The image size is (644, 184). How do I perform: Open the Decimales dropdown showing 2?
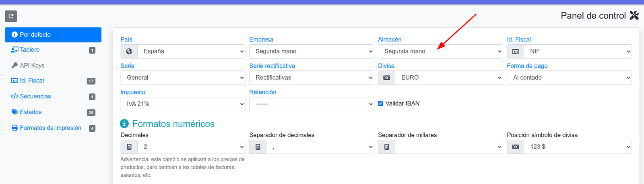(191, 147)
